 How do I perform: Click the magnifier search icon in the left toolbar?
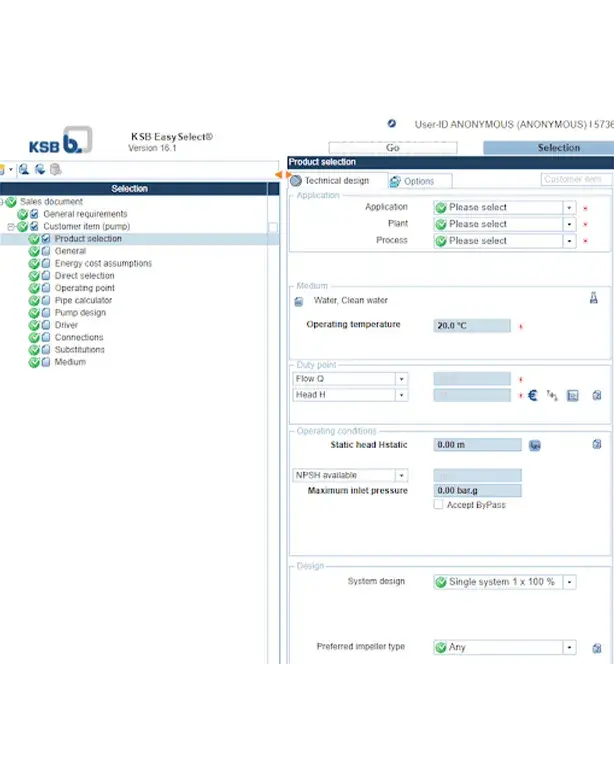click(x=24, y=169)
